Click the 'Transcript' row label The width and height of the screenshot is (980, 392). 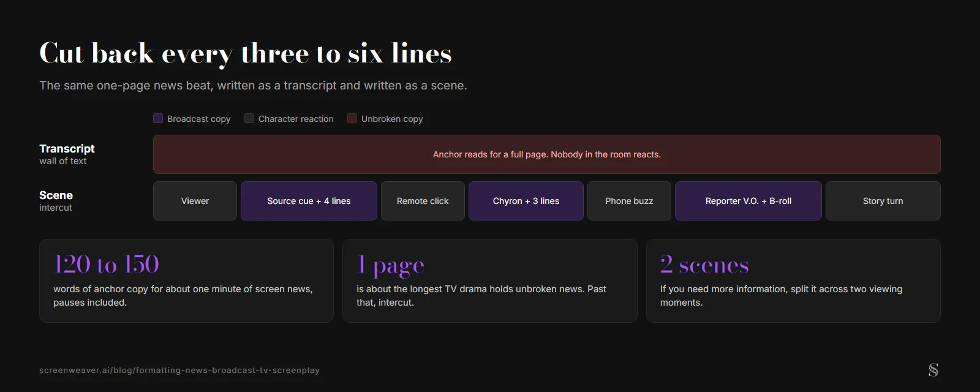[67, 148]
